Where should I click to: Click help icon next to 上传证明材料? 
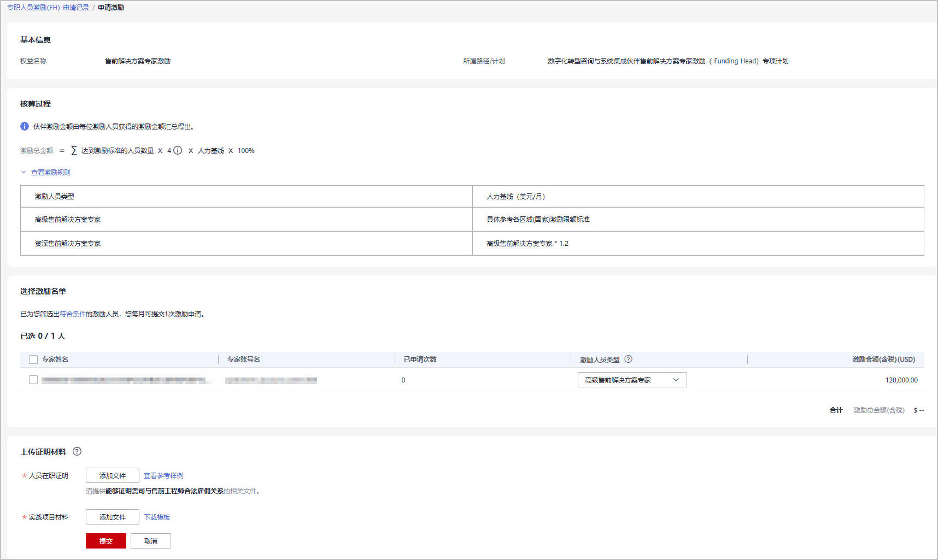tap(77, 451)
